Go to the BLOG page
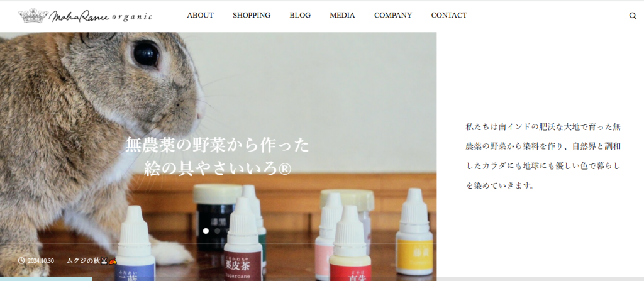Screen dimensions: 644x281 tap(300, 16)
